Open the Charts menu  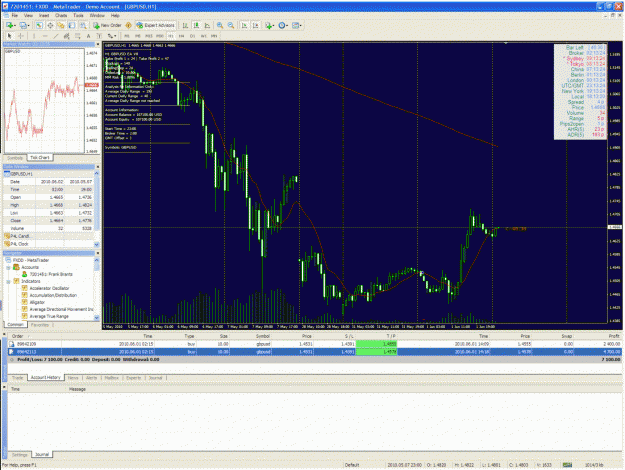pos(61,16)
